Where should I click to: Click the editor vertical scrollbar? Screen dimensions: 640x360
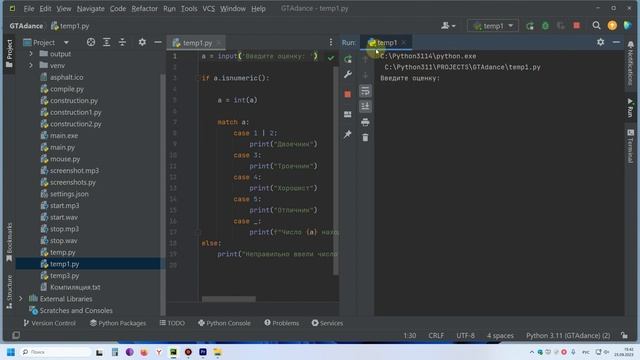tap(336, 171)
